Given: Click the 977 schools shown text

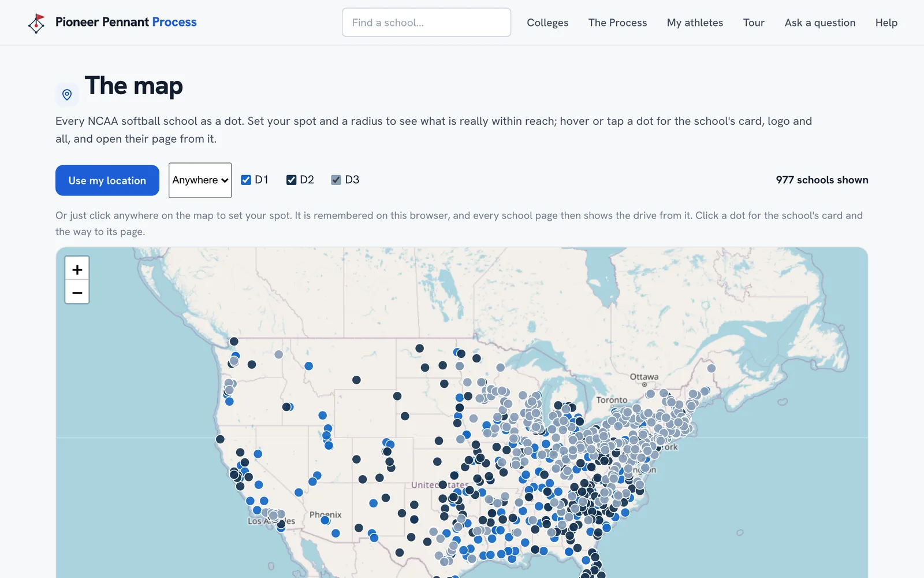Looking at the screenshot, I should pyautogui.click(x=822, y=180).
